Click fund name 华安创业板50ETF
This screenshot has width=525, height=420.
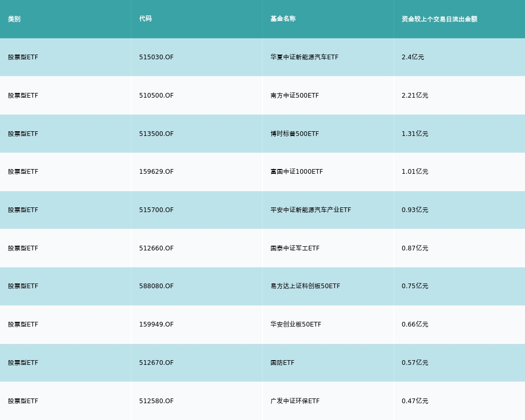pos(296,324)
